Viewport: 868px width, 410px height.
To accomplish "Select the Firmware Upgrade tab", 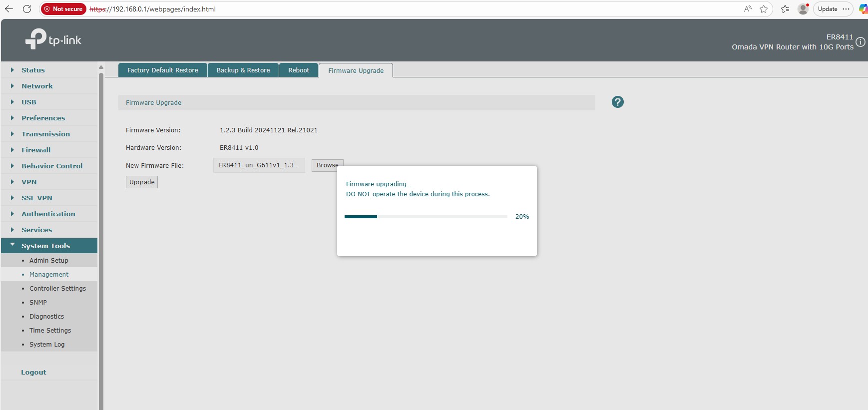I will (x=356, y=70).
